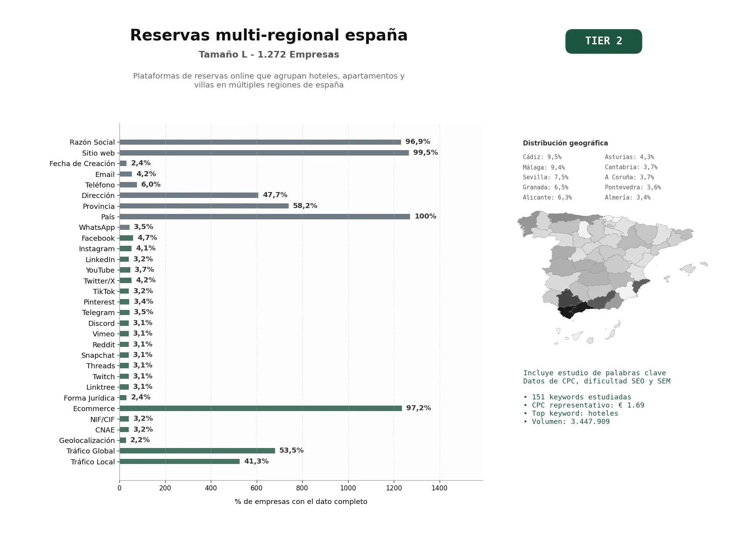Click the 'Linktree' row label

(x=101, y=387)
